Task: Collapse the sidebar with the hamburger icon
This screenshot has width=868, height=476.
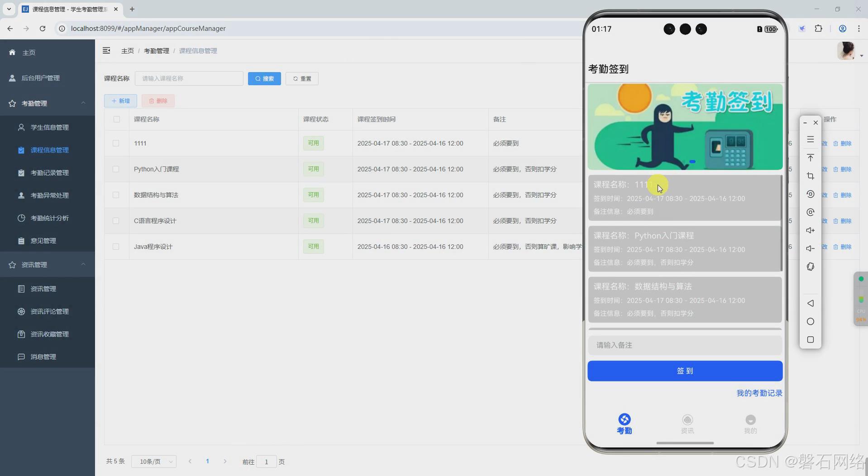Action: 106,51
